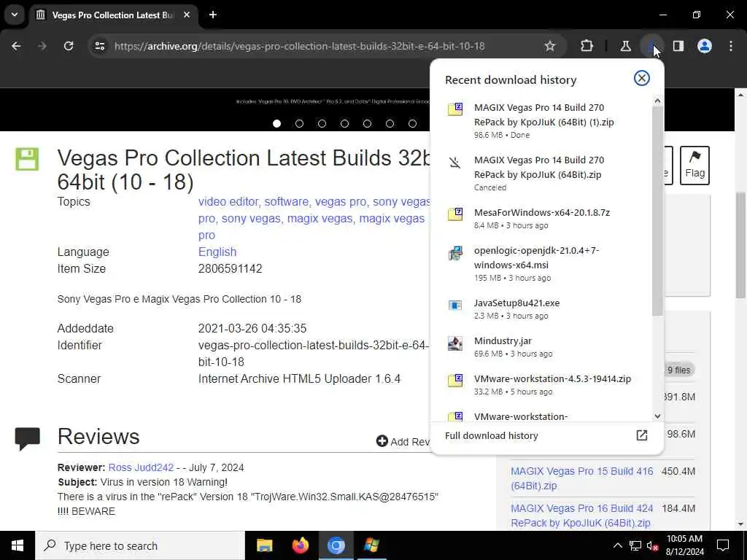Click the Mindustry.jar file icon
747x560 pixels.
click(x=455, y=343)
